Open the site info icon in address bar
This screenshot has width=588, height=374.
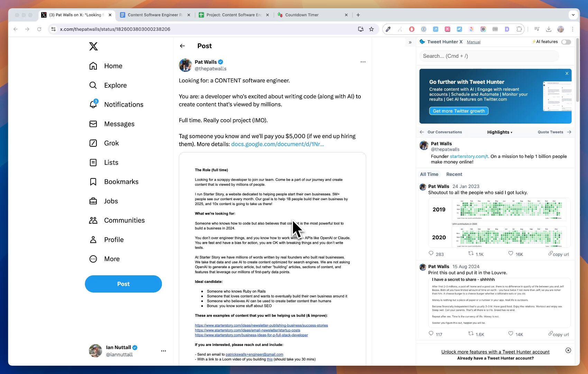point(53,29)
